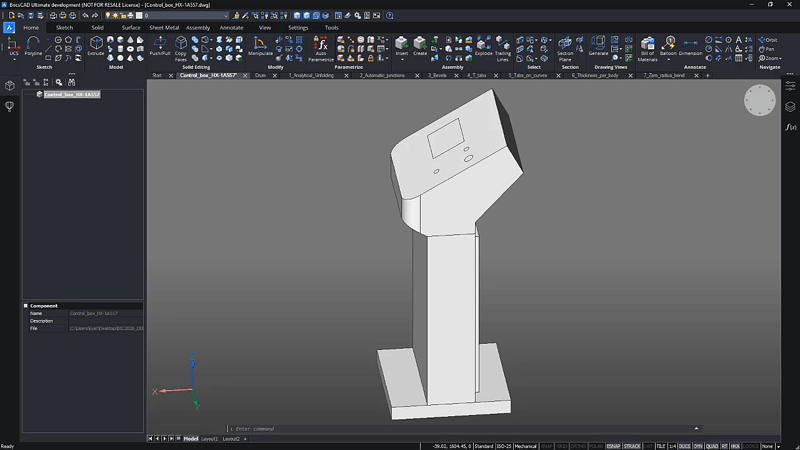Select the Dimension tool
Viewport: 800px width, 450px height.
tap(690, 45)
